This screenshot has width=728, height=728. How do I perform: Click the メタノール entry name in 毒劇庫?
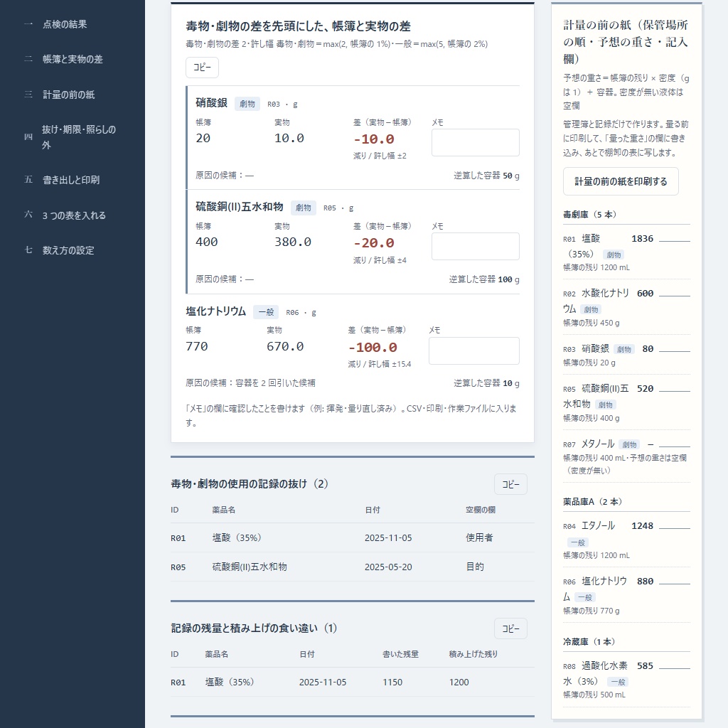(598, 444)
